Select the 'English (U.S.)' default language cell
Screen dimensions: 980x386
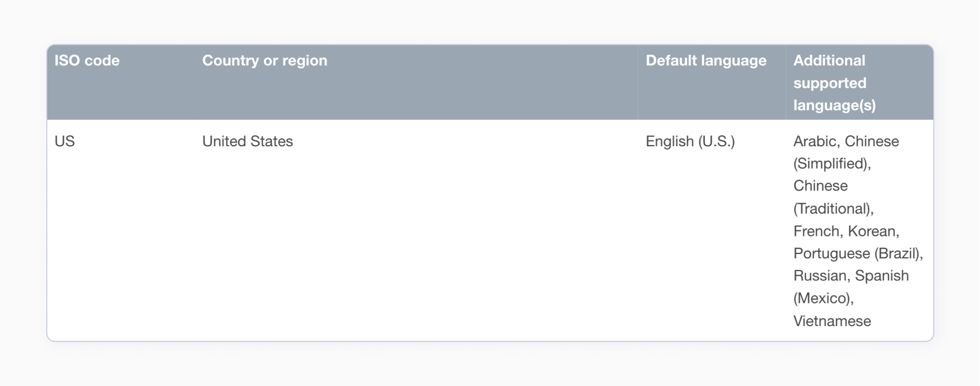[690, 141]
